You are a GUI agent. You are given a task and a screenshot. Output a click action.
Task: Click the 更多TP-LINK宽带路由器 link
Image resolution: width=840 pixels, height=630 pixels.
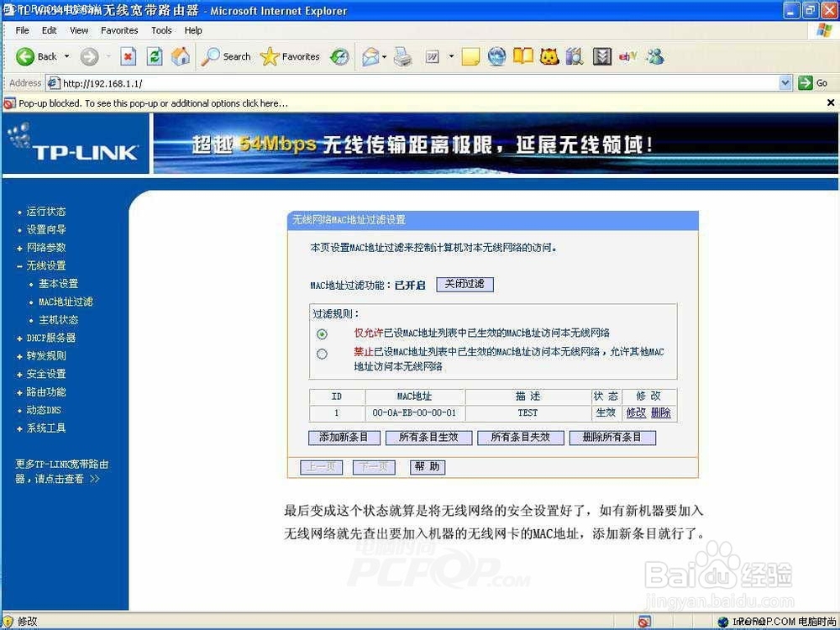click(x=61, y=472)
